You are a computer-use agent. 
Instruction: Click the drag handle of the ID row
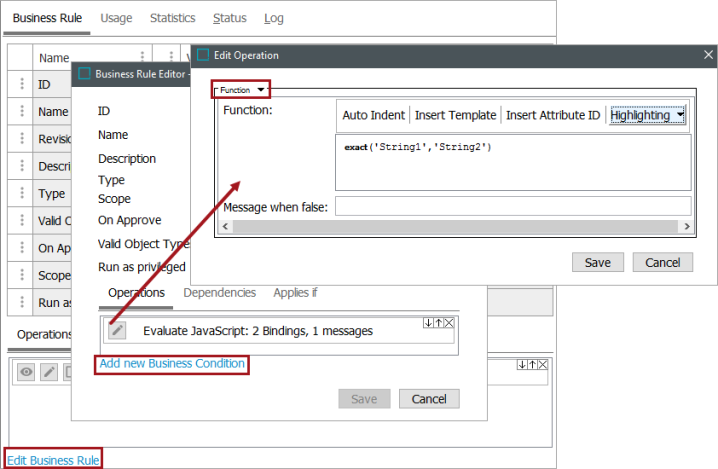point(22,83)
